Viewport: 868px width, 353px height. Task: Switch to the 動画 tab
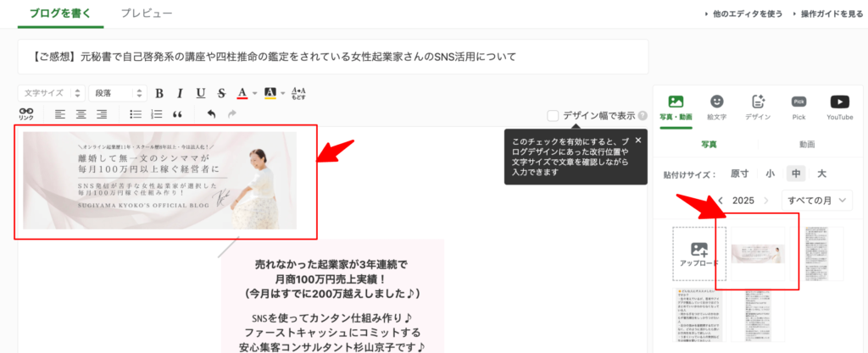click(x=807, y=144)
